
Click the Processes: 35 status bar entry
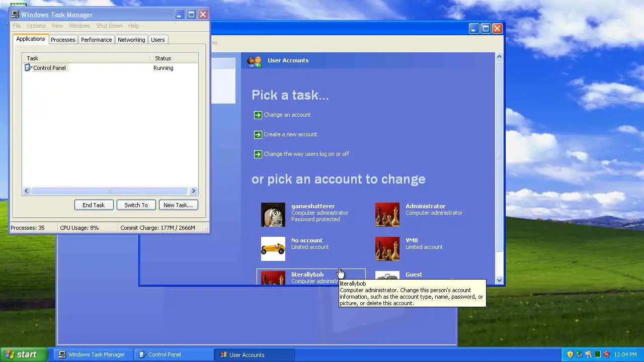pyautogui.click(x=33, y=228)
